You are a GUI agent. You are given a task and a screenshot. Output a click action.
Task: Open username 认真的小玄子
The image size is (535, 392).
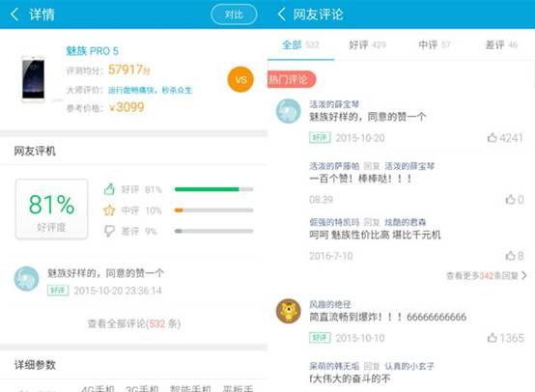[409, 366]
